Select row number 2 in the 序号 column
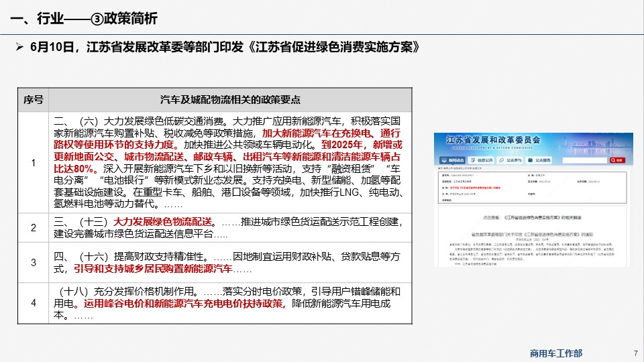 (34, 228)
